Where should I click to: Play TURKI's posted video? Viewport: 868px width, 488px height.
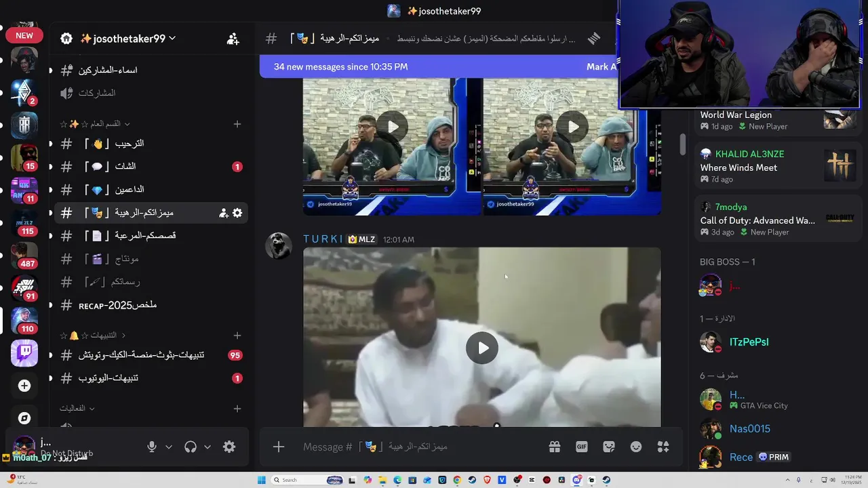click(482, 348)
